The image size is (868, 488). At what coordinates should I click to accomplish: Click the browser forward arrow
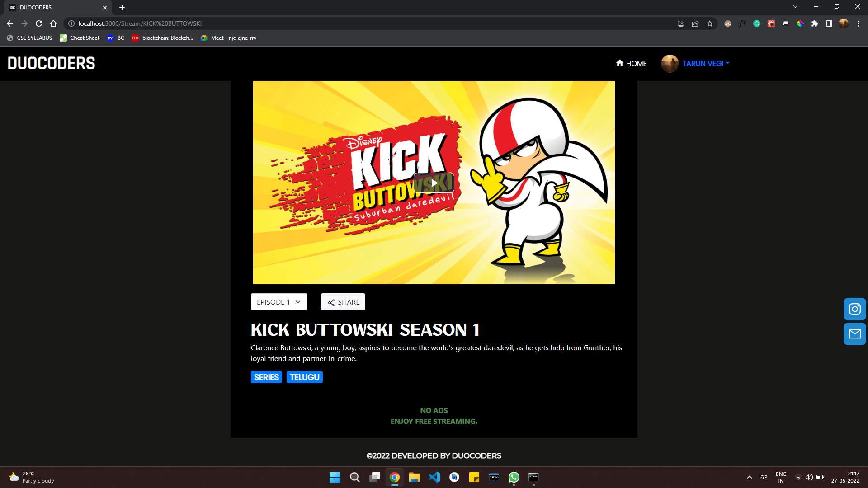tap(24, 23)
